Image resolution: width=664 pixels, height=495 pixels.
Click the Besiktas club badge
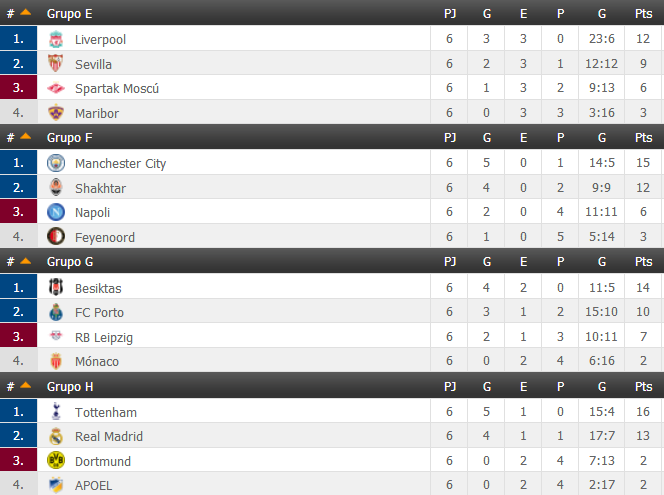point(56,287)
